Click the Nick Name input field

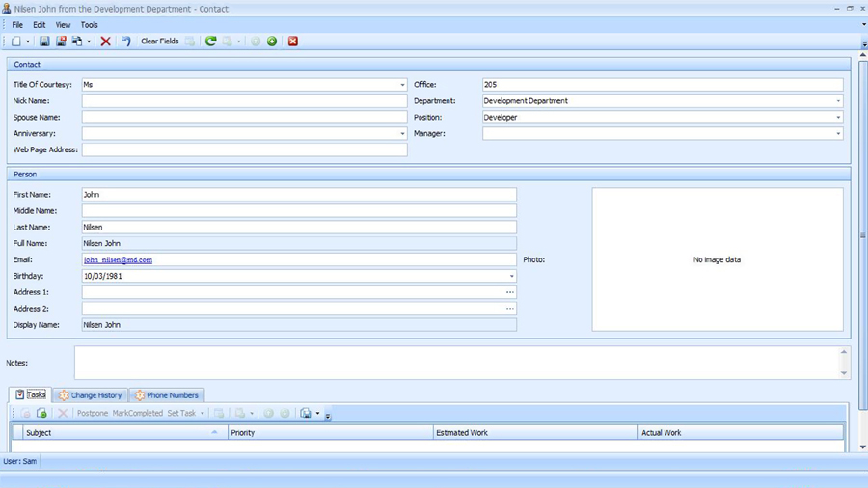[244, 101]
